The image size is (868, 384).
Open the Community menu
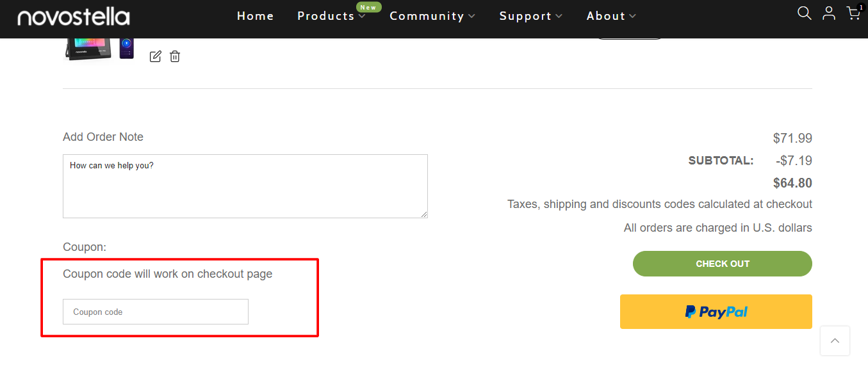(x=427, y=16)
